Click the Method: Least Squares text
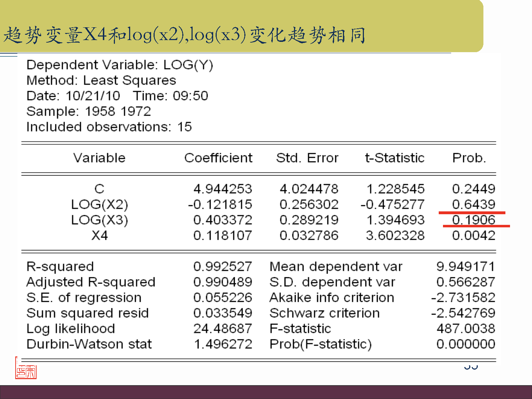 click(x=101, y=81)
